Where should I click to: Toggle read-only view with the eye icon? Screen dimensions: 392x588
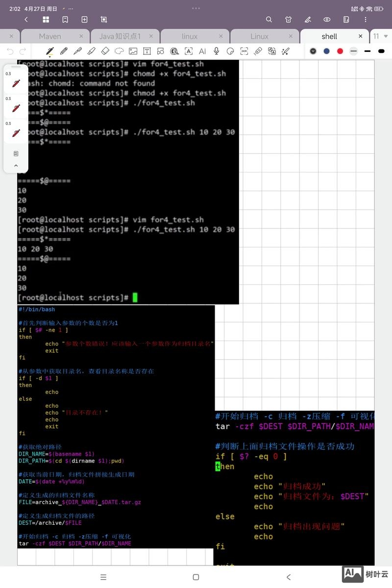(x=327, y=20)
